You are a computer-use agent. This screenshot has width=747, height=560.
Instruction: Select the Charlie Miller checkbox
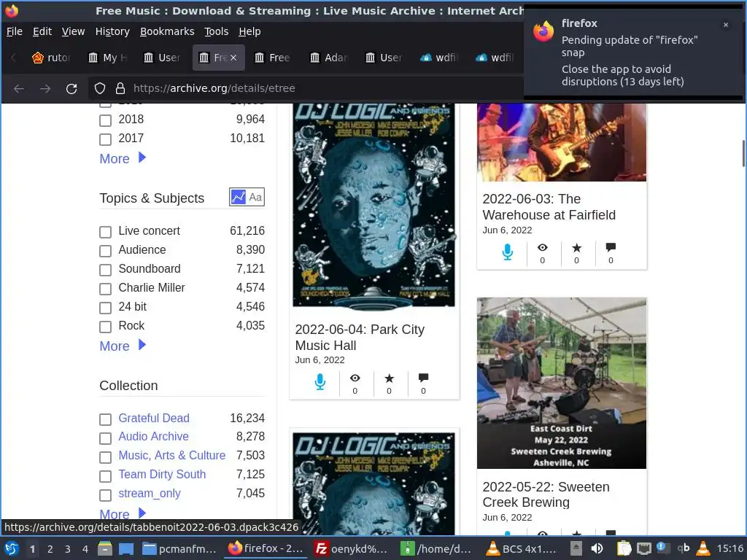105,289
